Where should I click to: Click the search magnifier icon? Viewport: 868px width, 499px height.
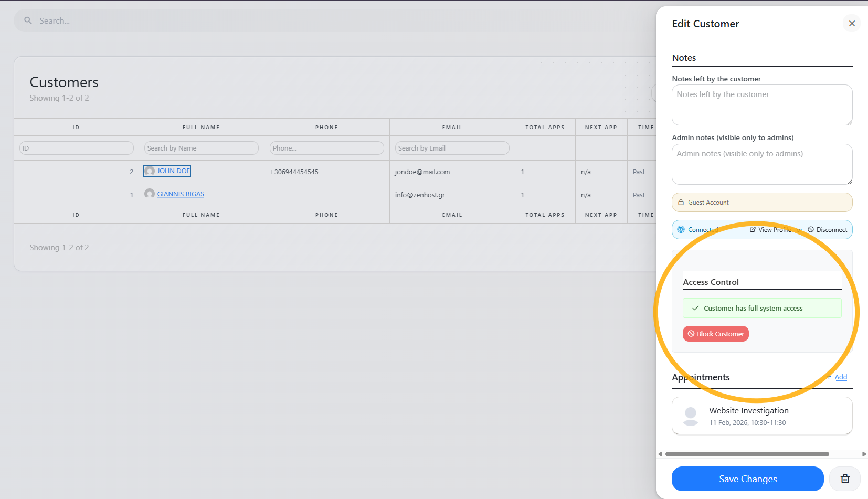point(28,20)
